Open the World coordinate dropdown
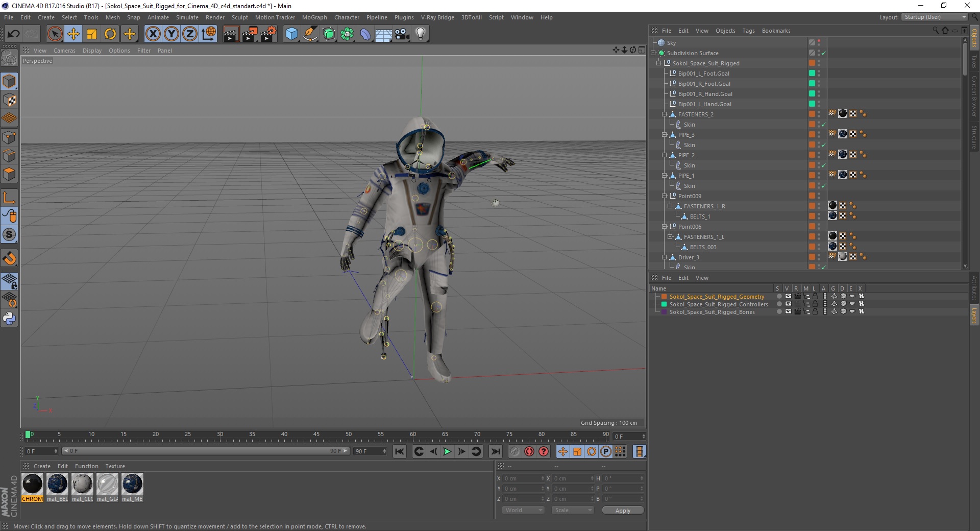980x531 pixels. click(x=523, y=510)
